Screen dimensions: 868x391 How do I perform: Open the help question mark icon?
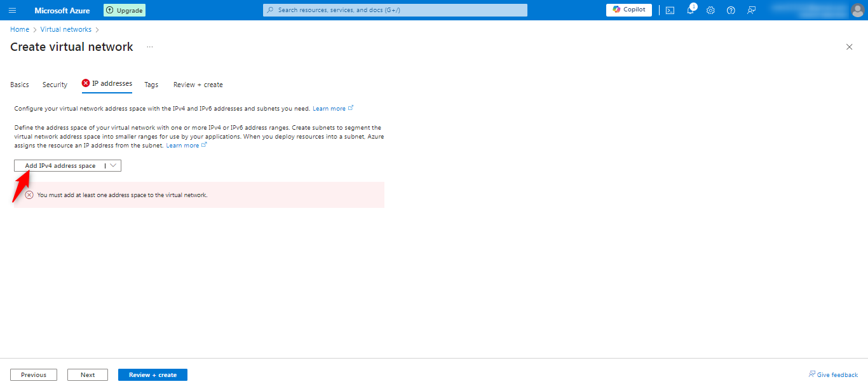(x=731, y=10)
